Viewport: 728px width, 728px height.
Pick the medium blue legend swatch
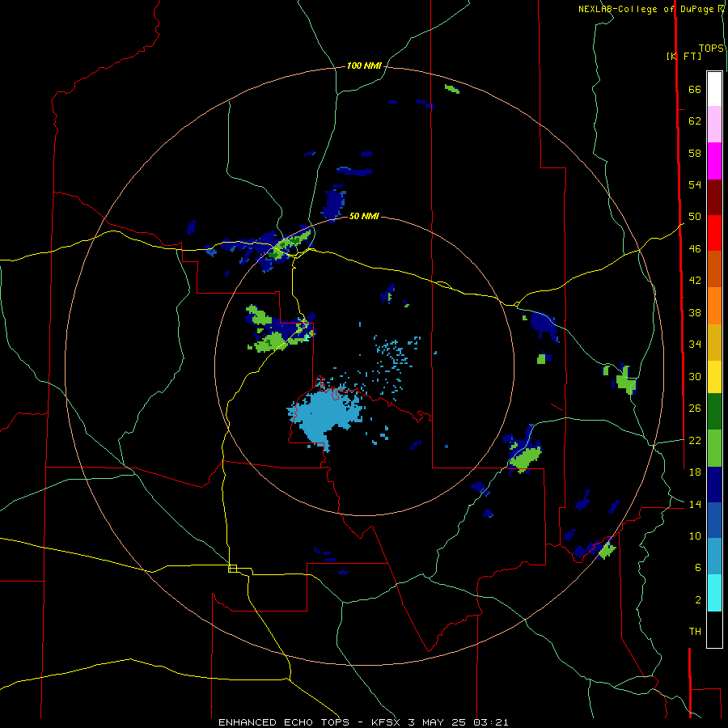coord(714,520)
